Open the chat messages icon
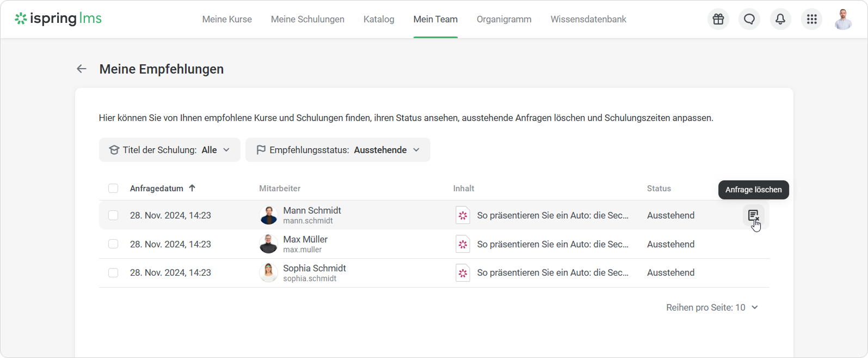Viewport: 868px width, 358px height. tap(749, 19)
